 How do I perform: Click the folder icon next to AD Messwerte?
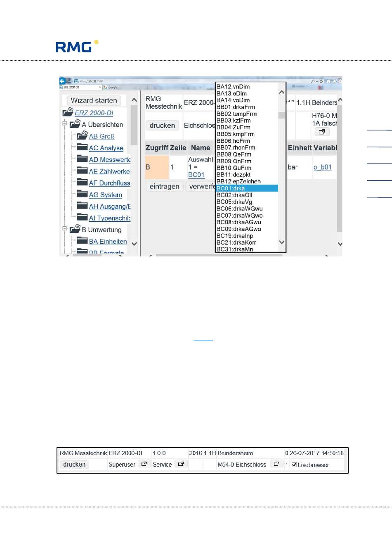[x=82, y=159]
